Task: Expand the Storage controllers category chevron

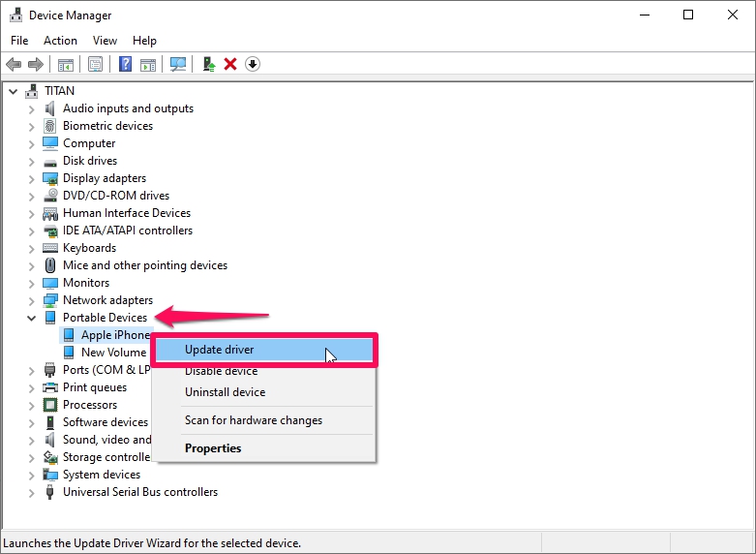Action: pyautogui.click(x=31, y=458)
